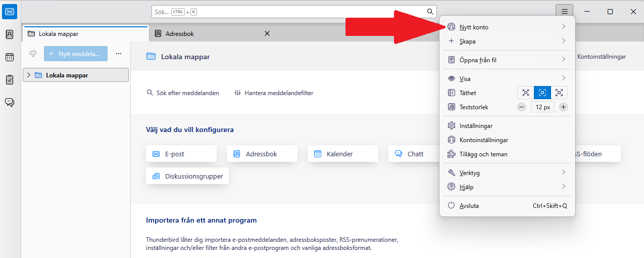
Task: Open the Öppna från fil submenu
Action: pos(507,60)
